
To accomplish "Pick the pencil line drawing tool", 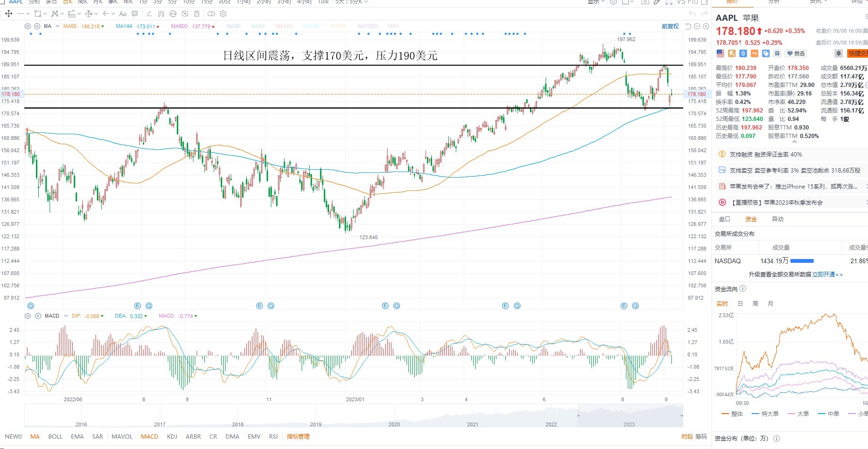I will (x=149, y=14).
